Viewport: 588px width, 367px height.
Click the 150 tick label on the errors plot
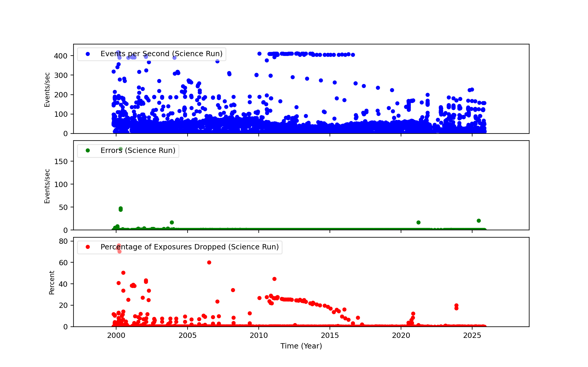coord(61,161)
